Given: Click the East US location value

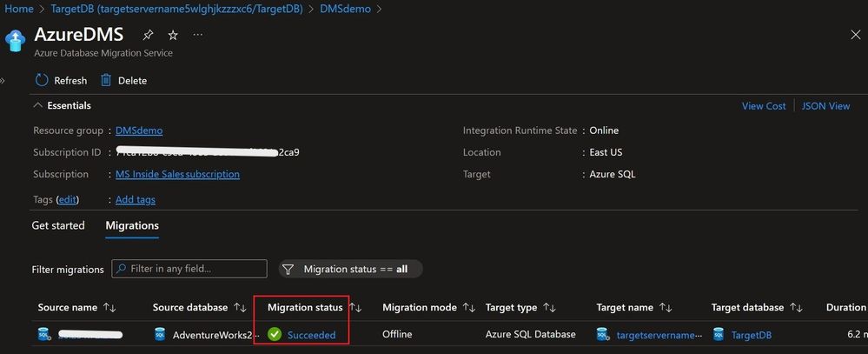Looking at the screenshot, I should point(606,152).
